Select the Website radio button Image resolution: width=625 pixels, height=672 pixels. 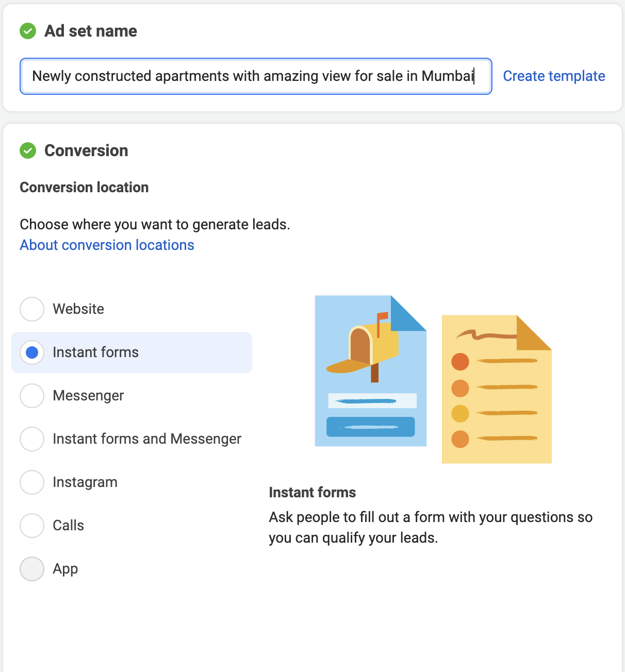[x=32, y=309]
